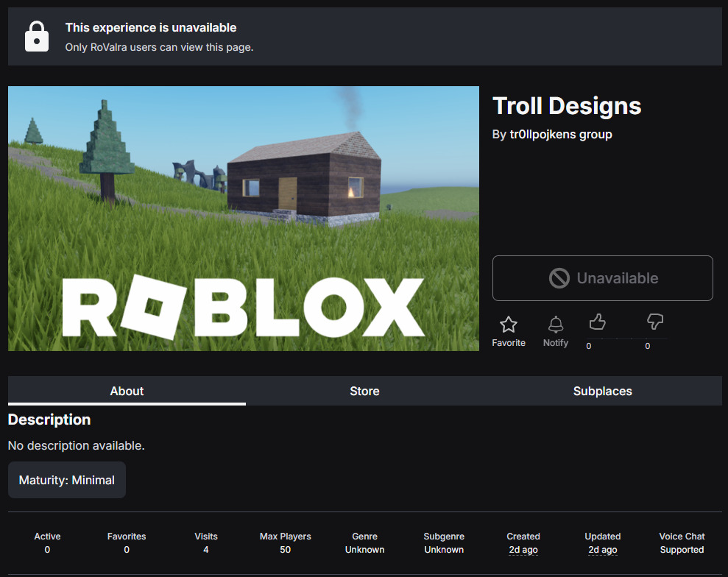Viewport: 728px width, 577px height.
Task: Click the 'This experience is unavailable' heading
Action: (x=151, y=28)
